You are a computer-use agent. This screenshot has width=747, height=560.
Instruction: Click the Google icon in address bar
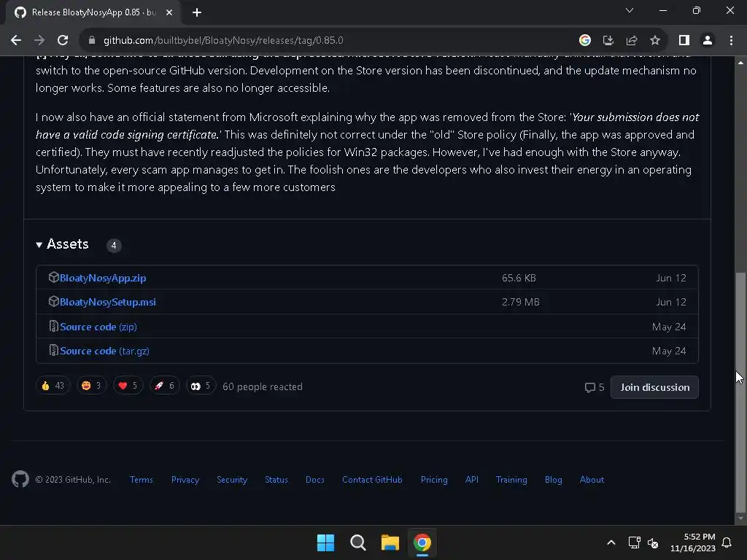584,41
